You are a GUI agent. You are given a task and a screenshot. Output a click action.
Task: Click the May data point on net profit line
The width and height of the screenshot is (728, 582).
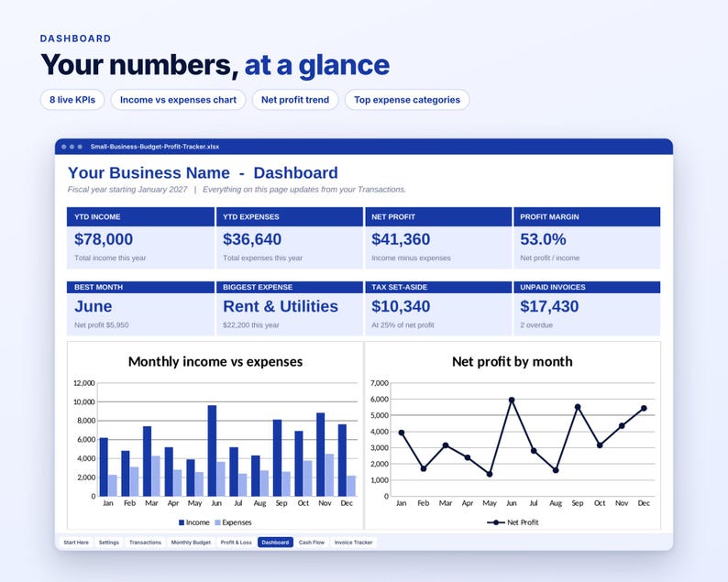click(490, 474)
